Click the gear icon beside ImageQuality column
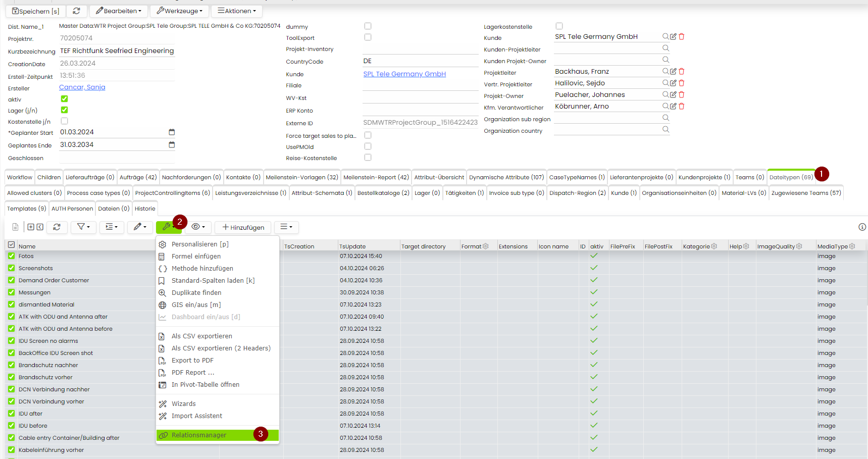868x459 pixels. click(799, 246)
